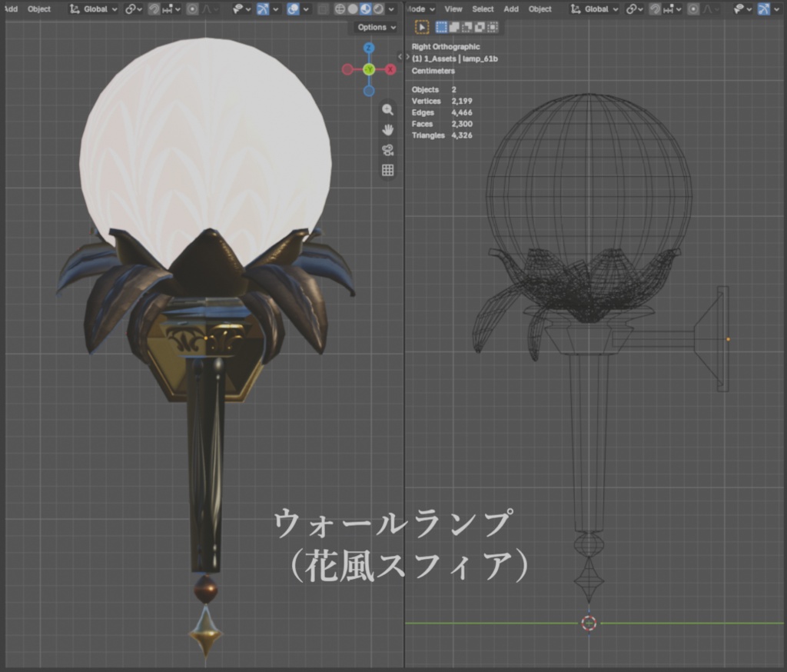Toggle gizmo display in right viewport
Screen dimensions: 787x672
pyautogui.click(x=763, y=9)
